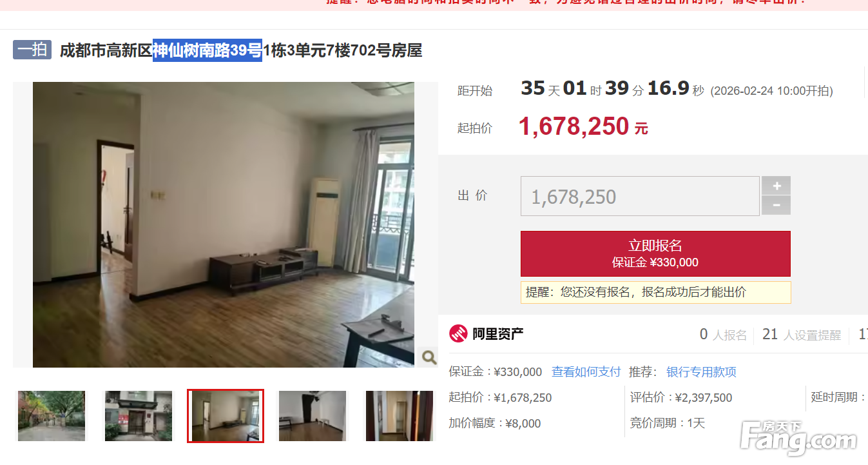Click the Fang.com watermark logo

click(798, 438)
